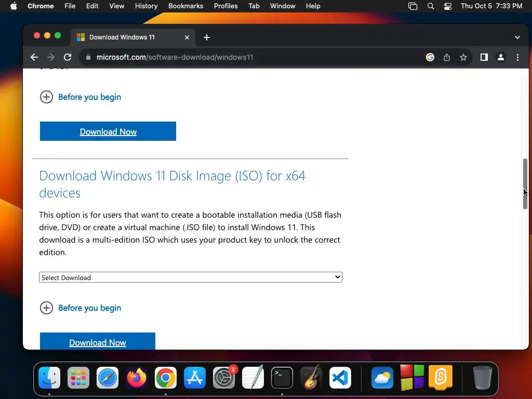Bookmark this page with the star icon
The width and height of the screenshot is (532, 399).
click(x=463, y=57)
